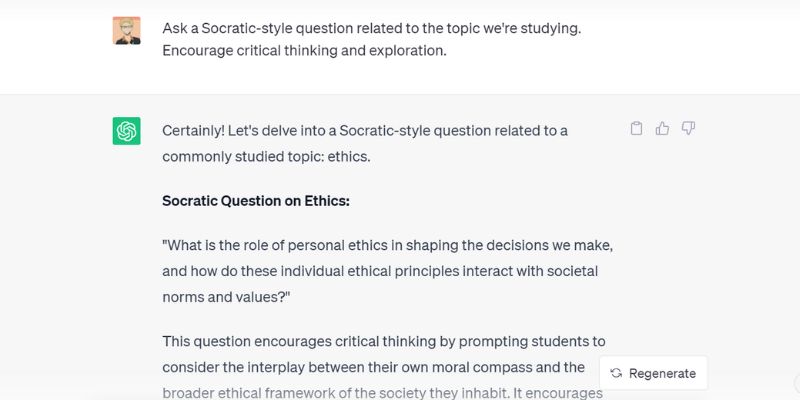800x400 pixels.
Task: Click the line "commonly studied topic: ethics."
Action: [x=266, y=157]
